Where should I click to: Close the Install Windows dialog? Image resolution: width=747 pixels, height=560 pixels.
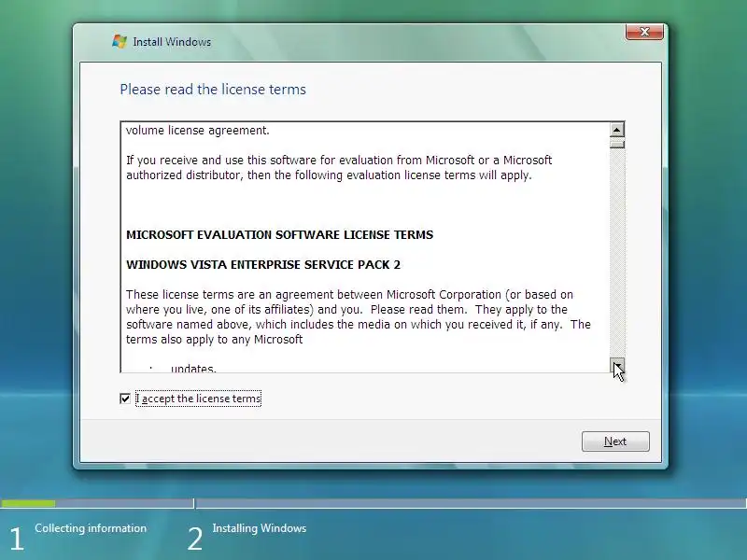644,32
